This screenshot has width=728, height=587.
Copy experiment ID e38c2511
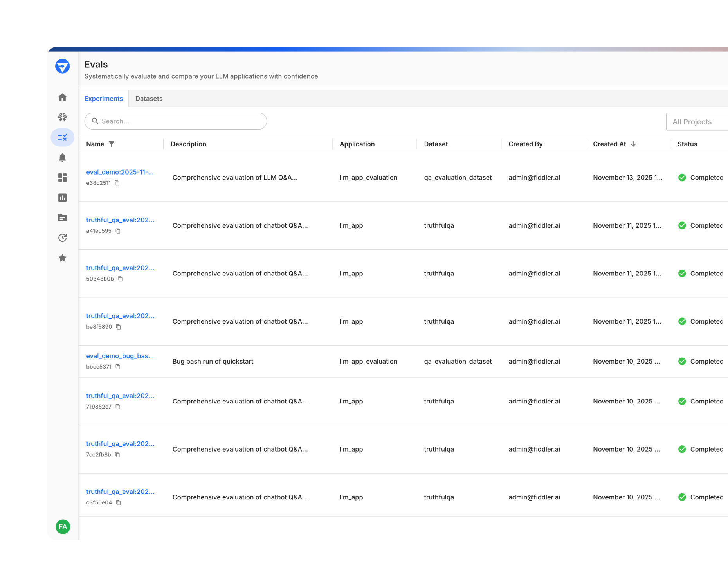[117, 183]
